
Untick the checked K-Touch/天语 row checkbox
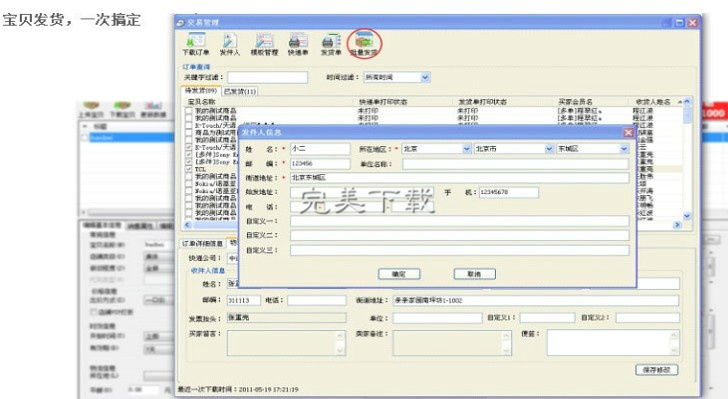(x=188, y=147)
